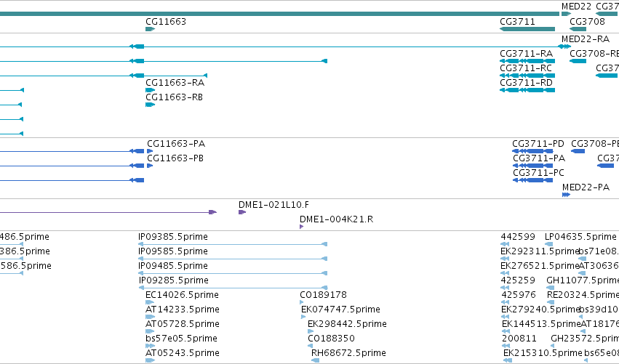Open the EK215310.5prime EST label

[543, 353]
